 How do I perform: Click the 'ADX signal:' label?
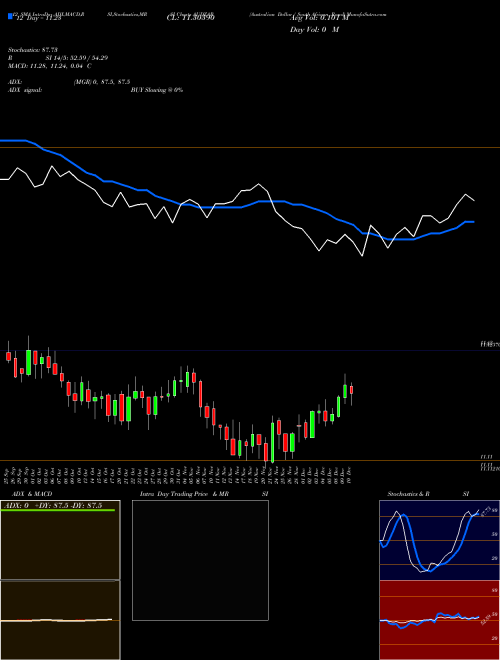25,90
